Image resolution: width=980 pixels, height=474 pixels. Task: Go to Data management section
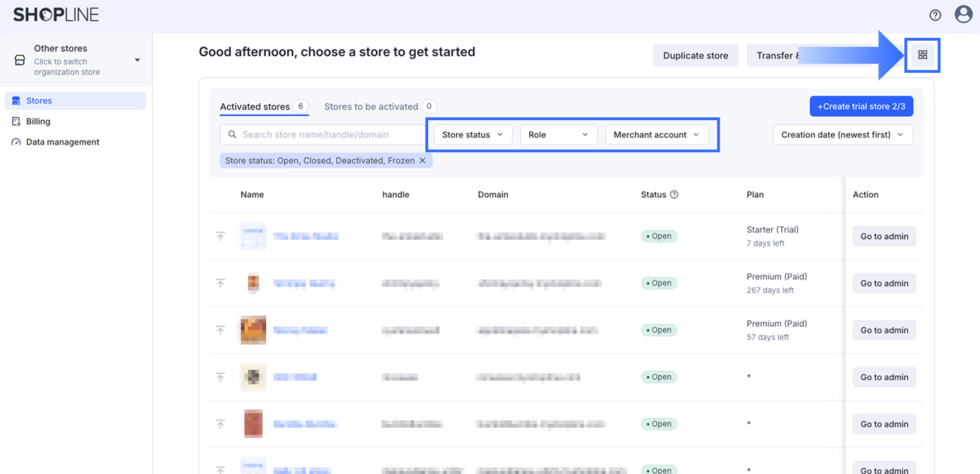pyautogui.click(x=62, y=142)
